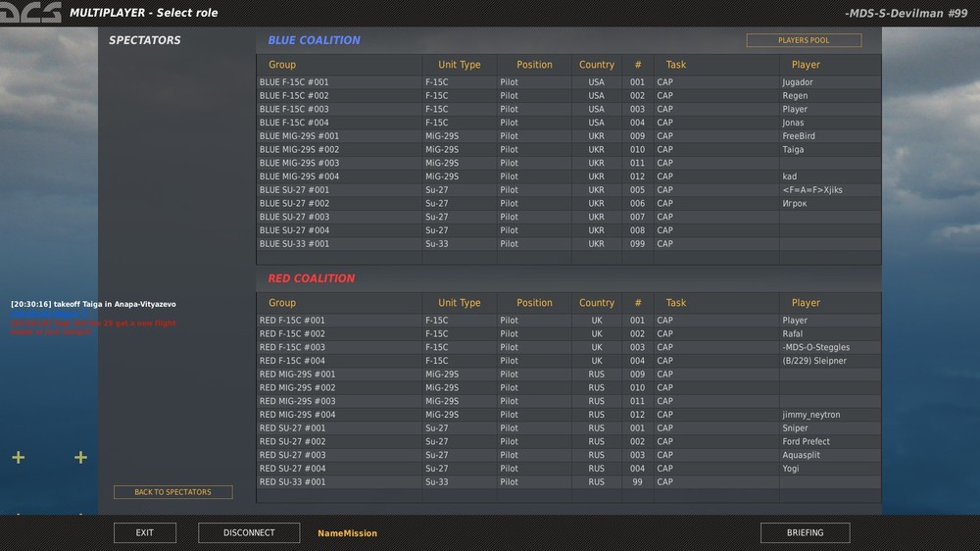Viewport: 980px width, 551px height.
Task: Select RED F-15C #003 slot
Action: coord(568,347)
